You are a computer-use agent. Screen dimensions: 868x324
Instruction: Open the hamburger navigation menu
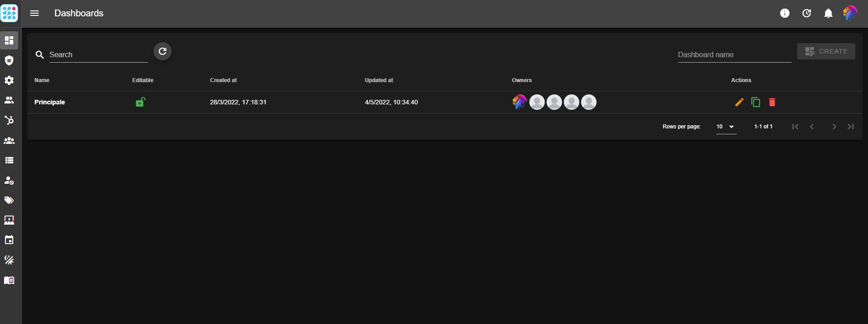(35, 13)
